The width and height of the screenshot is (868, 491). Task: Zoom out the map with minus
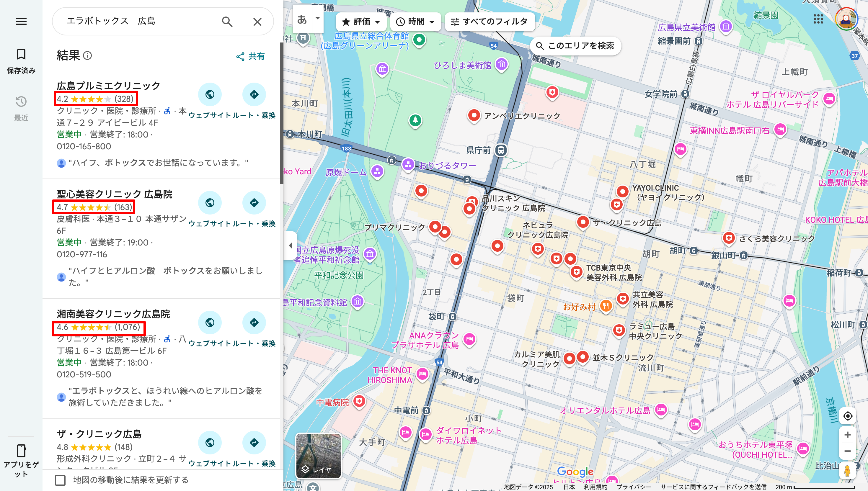[847, 451]
